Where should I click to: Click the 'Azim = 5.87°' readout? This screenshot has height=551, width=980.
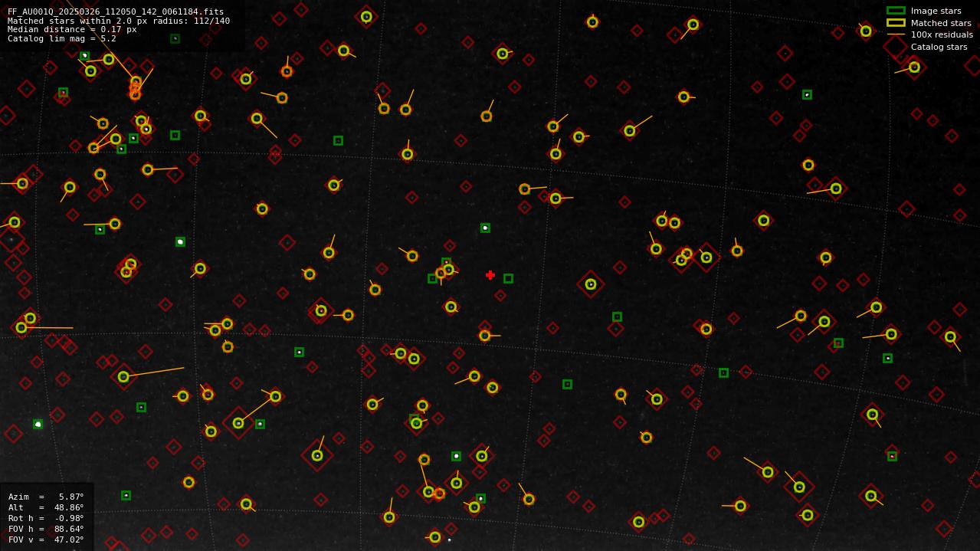click(46, 497)
